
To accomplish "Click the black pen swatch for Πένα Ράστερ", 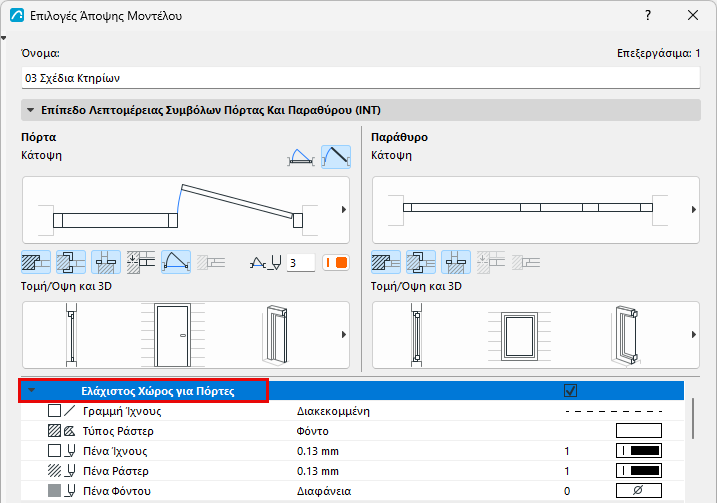I will click(x=639, y=471).
